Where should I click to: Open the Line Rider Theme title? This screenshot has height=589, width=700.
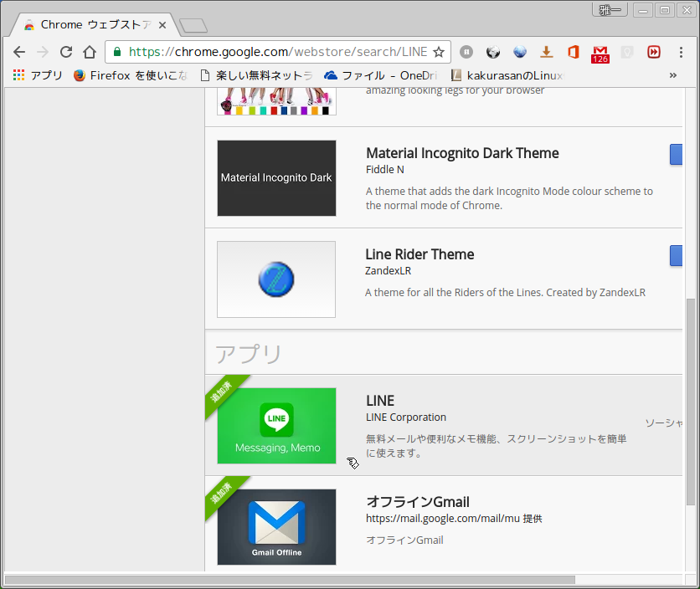coord(419,254)
